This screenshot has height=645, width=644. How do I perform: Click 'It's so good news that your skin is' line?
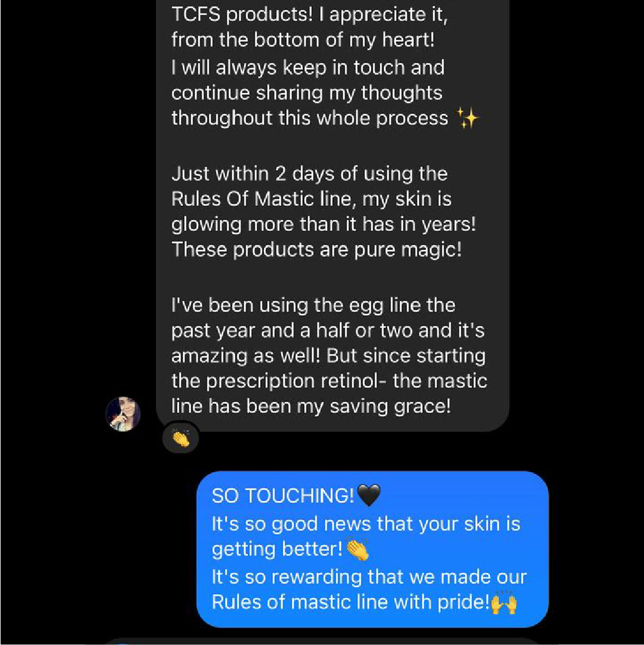(366, 524)
